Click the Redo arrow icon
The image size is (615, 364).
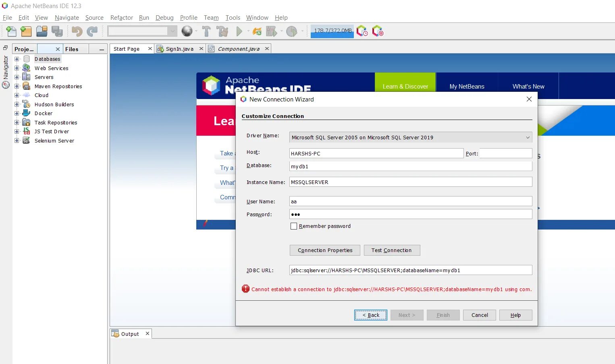(x=92, y=31)
